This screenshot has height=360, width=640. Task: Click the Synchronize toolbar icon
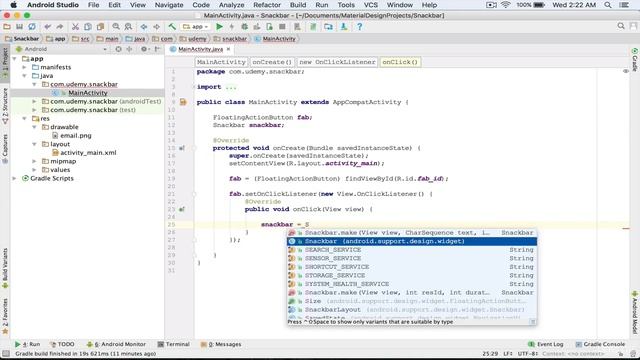pos(32,27)
